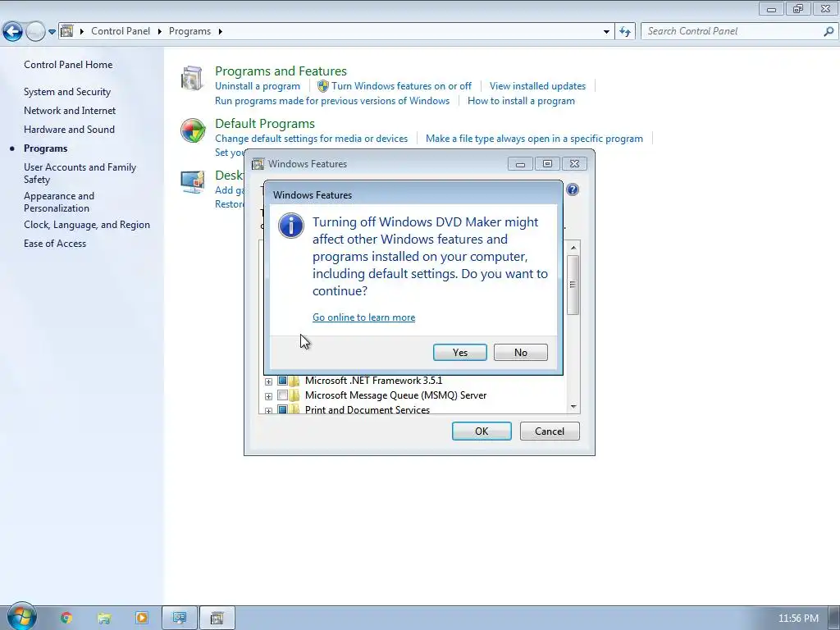840x630 pixels.
Task: Click the features list scroll up arrow
Action: tap(573, 248)
